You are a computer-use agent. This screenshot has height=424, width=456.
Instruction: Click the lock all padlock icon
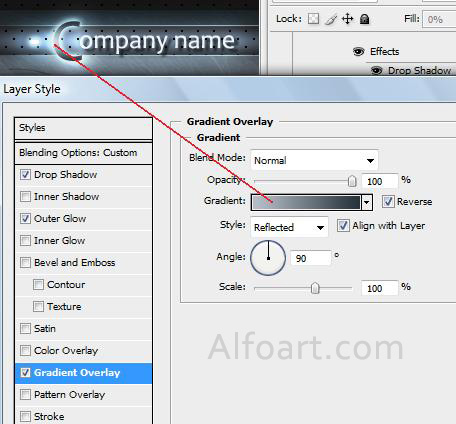pos(364,19)
